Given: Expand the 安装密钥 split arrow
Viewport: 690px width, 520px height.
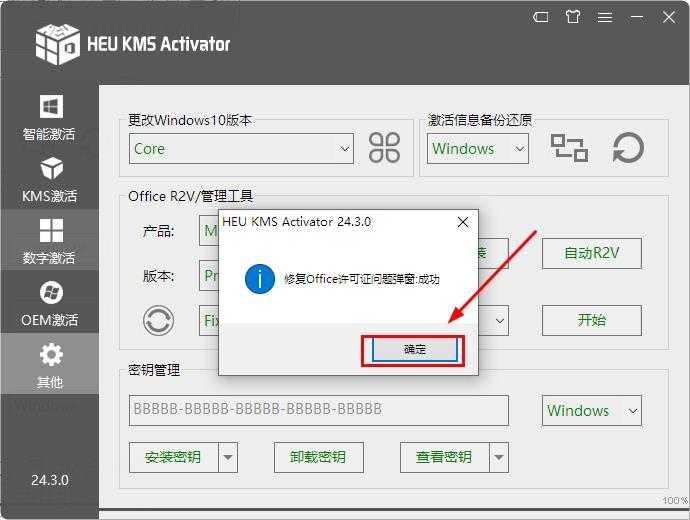Looking at the screenshot, I should click(228, 458).
